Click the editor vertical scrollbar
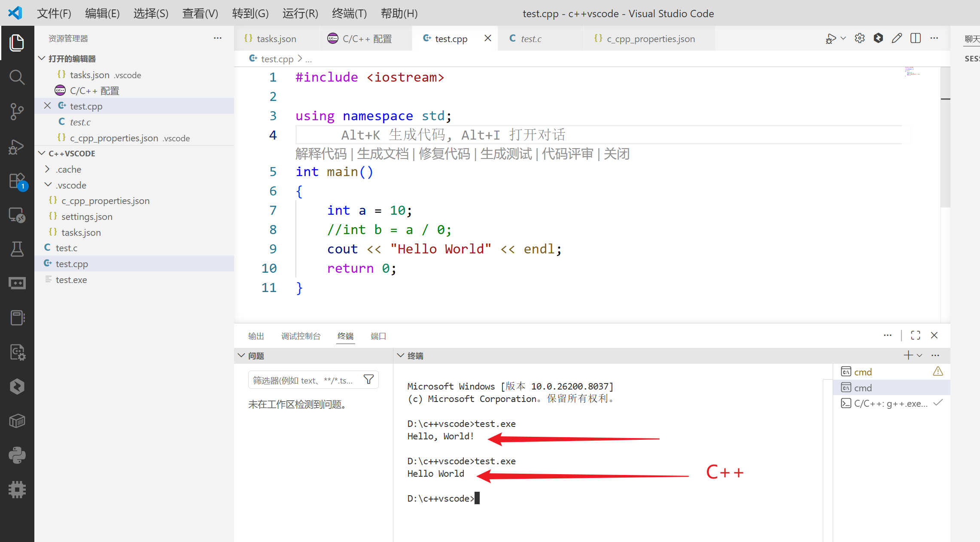The height and width of the screenshot is (542, 980). [945, 137]
